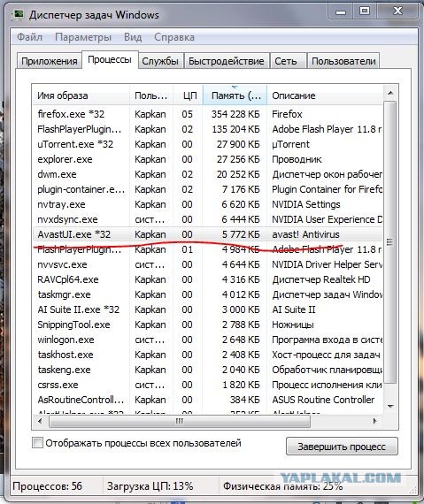
Task: Click the Физическая память: 25% status entry
Action: click(x=282, y=485)
